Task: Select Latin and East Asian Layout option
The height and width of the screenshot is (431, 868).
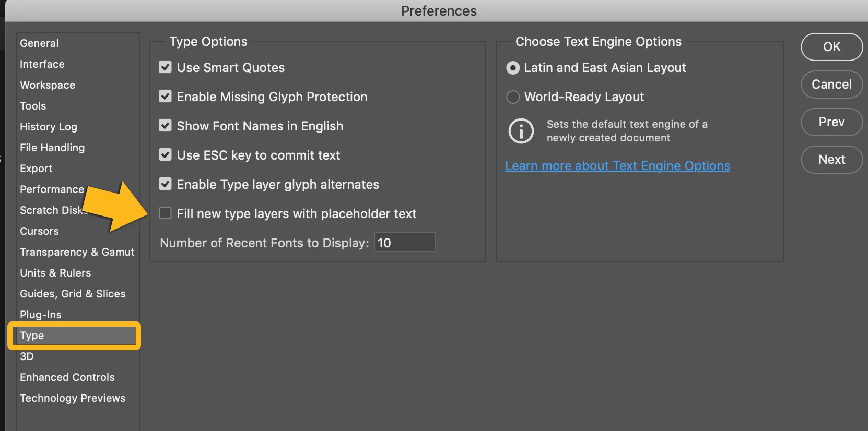Action: (513, 68)
